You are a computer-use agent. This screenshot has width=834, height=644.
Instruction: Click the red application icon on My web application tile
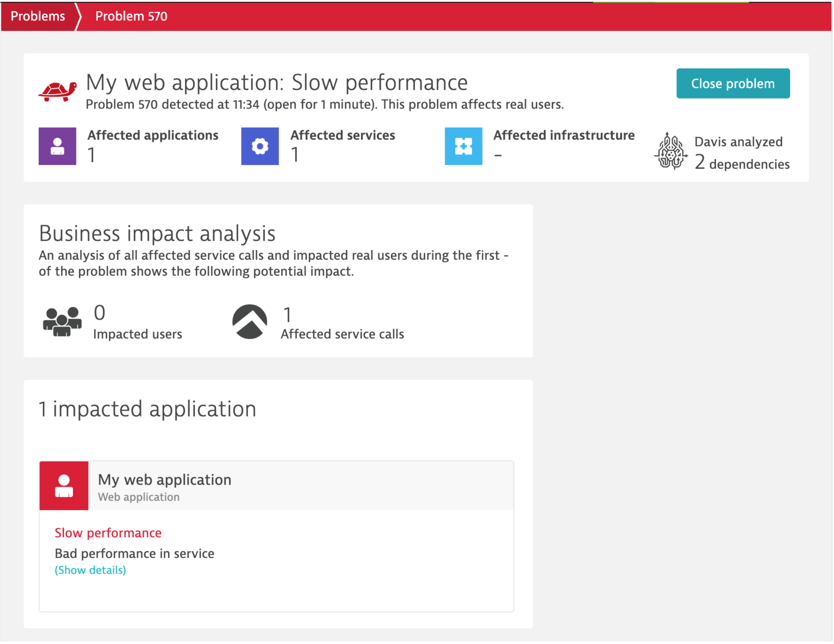click(x=64, y=486)
